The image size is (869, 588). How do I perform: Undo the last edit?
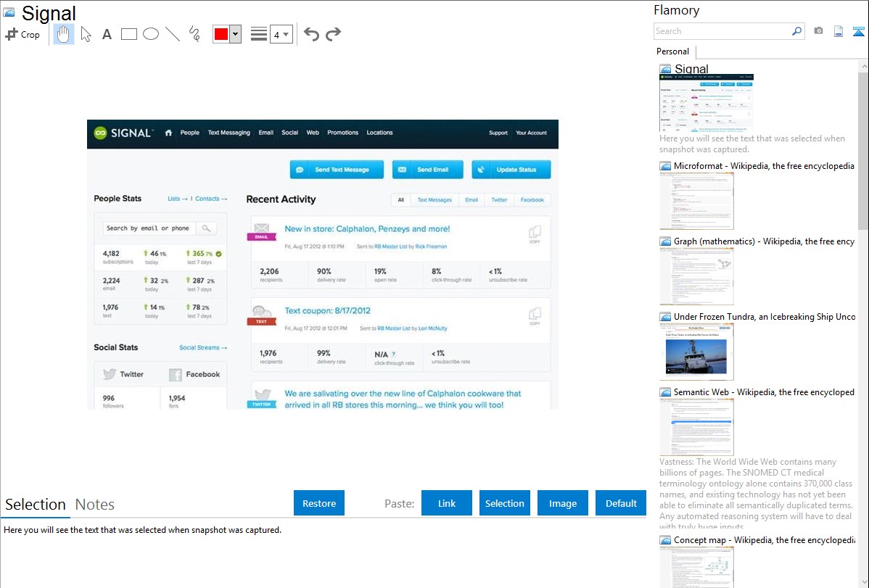(x=311, y=34)
